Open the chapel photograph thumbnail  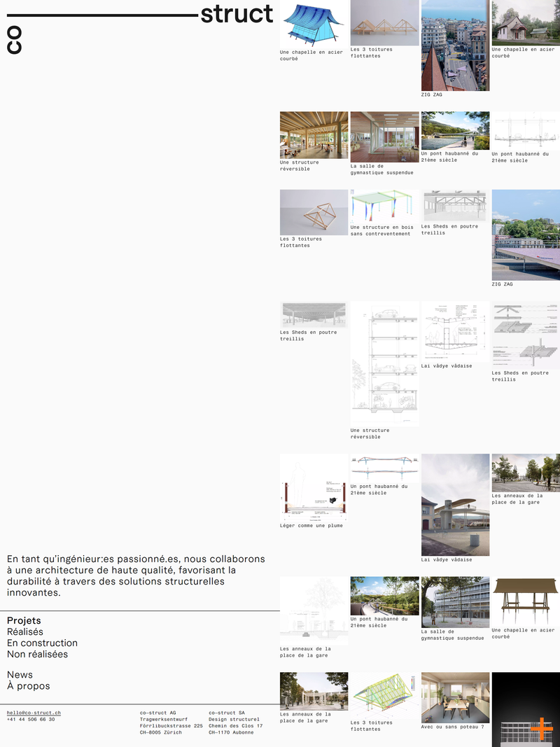click(526, 22)
